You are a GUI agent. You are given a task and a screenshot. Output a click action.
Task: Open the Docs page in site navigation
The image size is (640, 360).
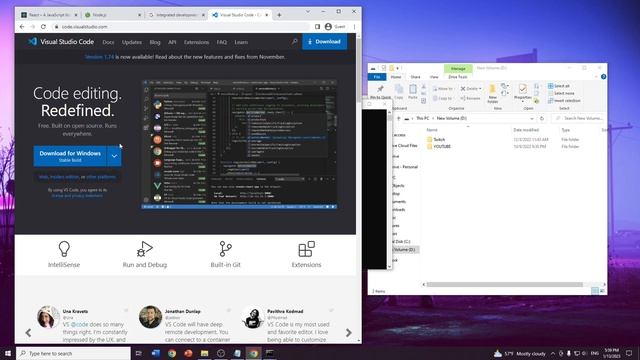point(108,42)
